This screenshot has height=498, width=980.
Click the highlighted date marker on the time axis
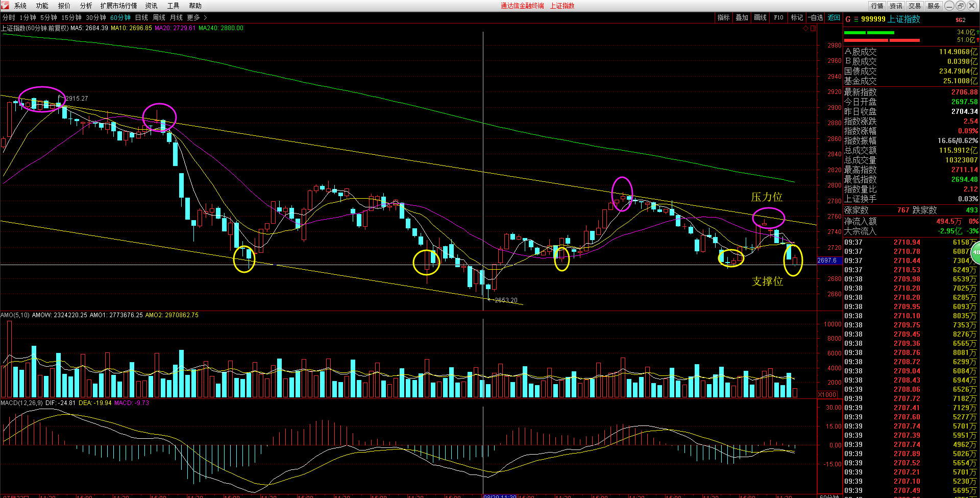click(500, 496)
